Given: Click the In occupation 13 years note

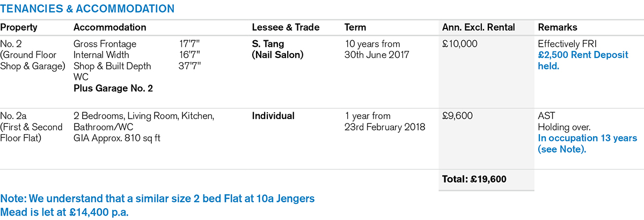Looking at the screenshot, I should [587, 143].
